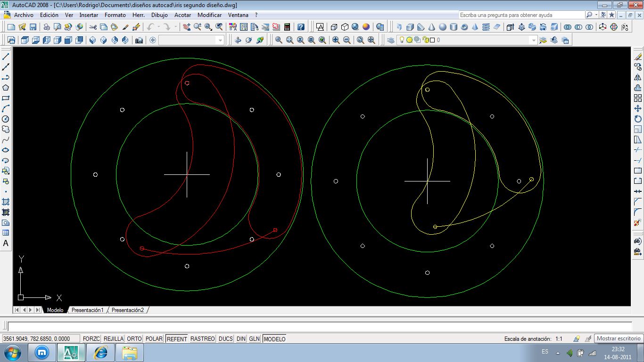Select the Hatch tool
This screenshot has width=644, height=362.
(6, 202)
